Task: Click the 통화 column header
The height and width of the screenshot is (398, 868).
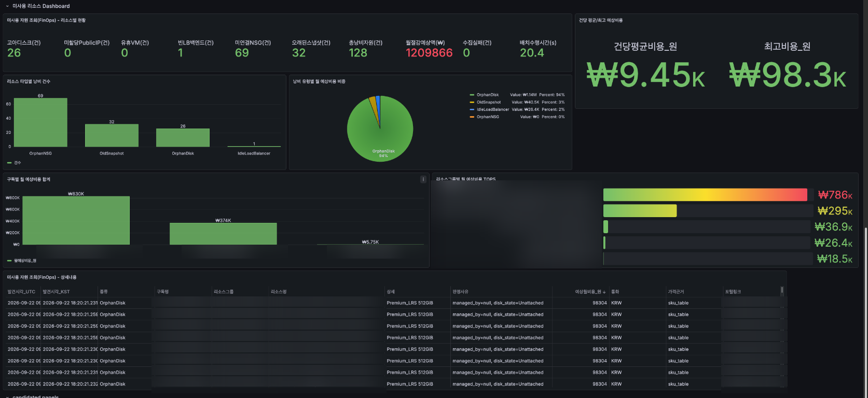Action: tap(615, 292)
